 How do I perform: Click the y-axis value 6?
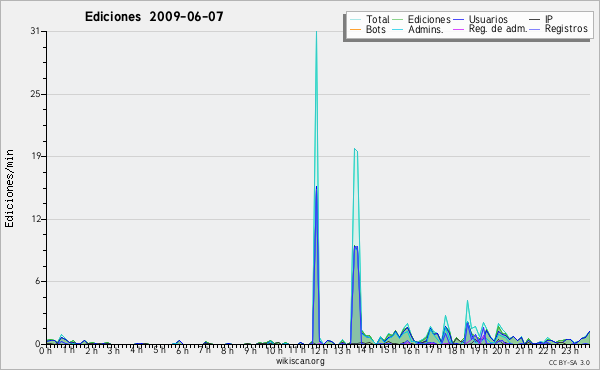pos(38,281)
